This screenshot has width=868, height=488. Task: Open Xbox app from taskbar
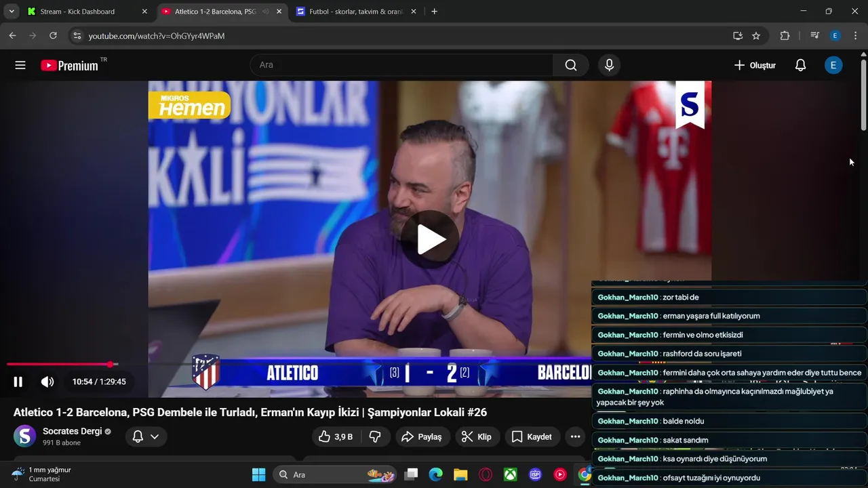510,474
